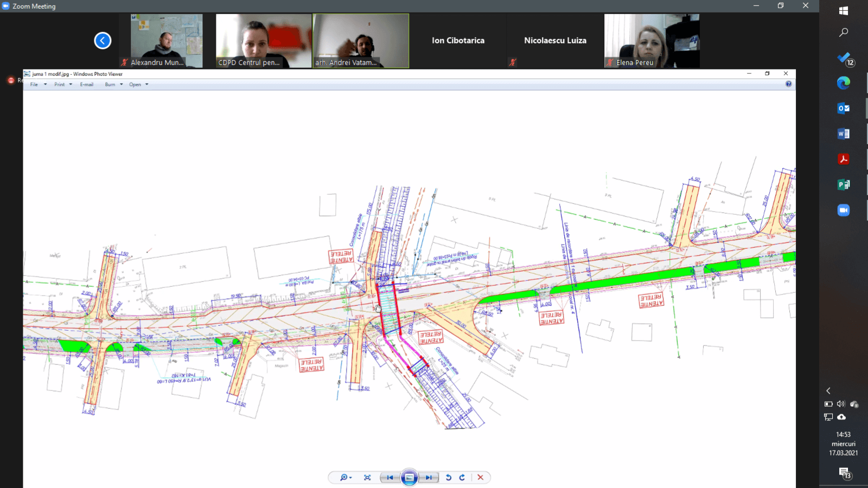Start the slide show from the center button
Image resolution: width=868 pixels, height=488 pixels.
pos(410,478)
